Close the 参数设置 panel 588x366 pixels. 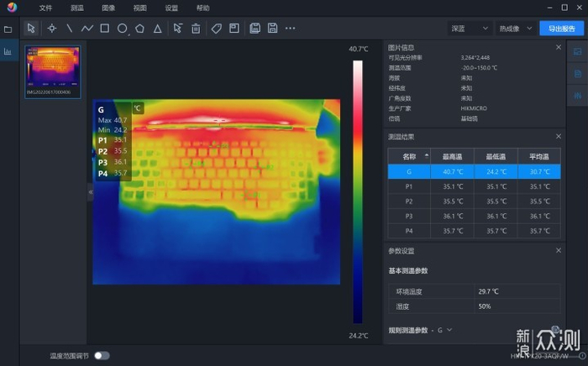pos(559,250)
